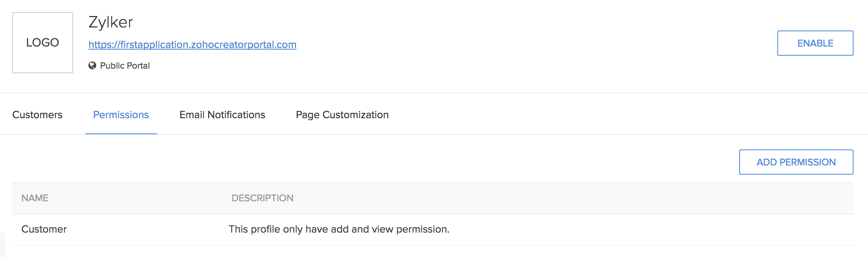Open the Email Notifications tab

point(222,115)
